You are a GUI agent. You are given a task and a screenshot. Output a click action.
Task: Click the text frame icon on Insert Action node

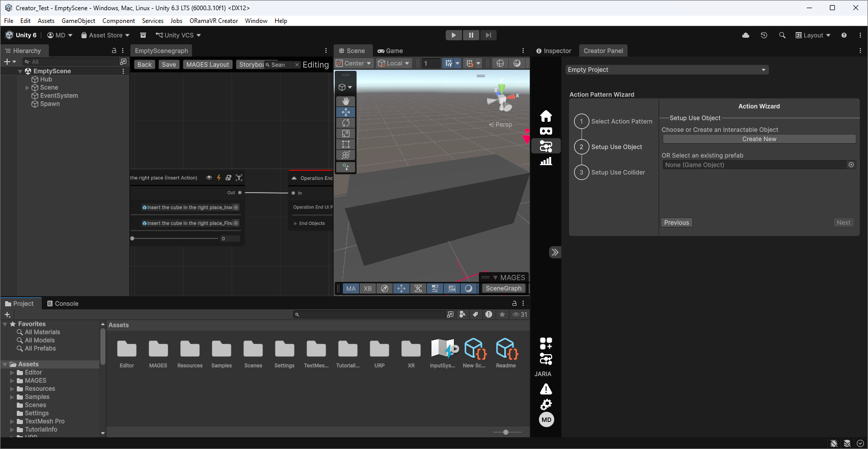pos(239,178)
